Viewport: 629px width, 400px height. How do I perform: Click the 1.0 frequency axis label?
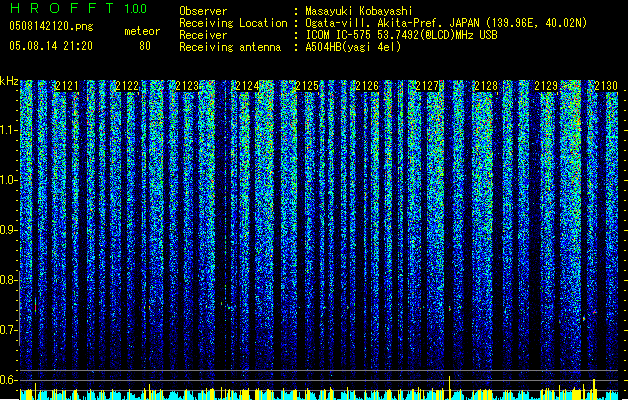click(9, 180)
